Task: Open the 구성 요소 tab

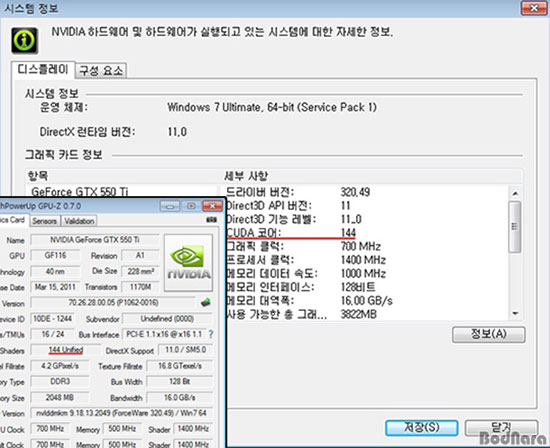Action: click(101, 71)
